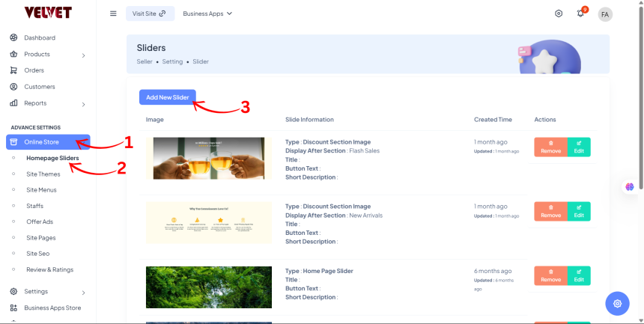The width and height of the screenshot is (644, 324).
Task: Expand the Products submenu arrow
Action: tap(83, 55)
